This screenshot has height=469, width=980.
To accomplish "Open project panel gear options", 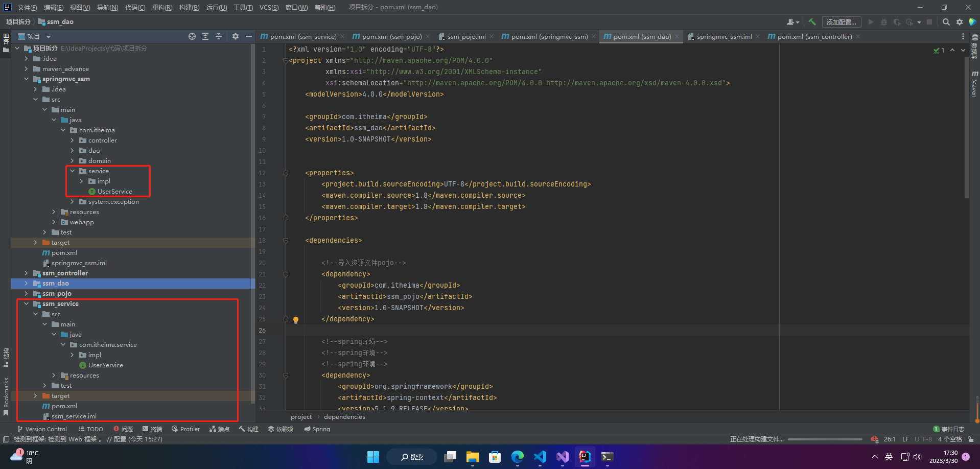I will point(236,36).
